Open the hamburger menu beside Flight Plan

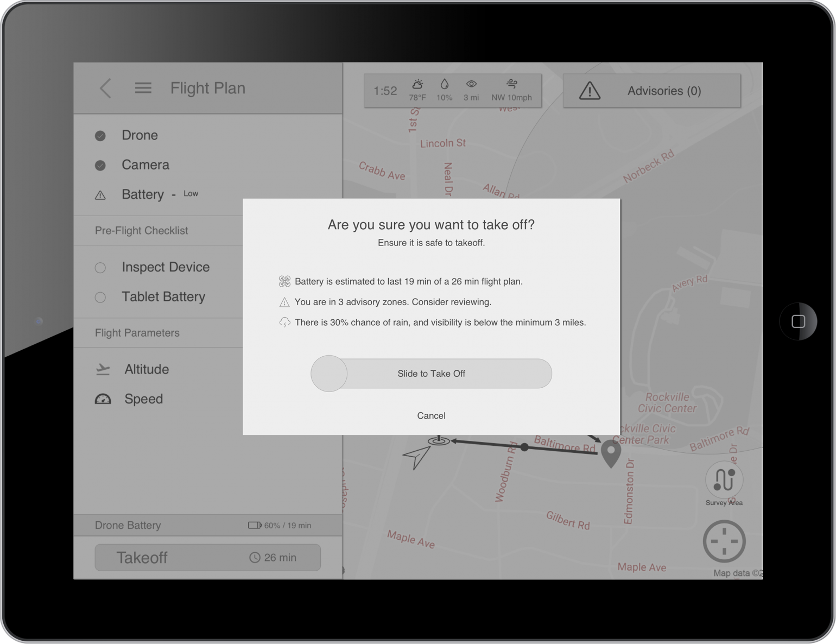point(143,88)
